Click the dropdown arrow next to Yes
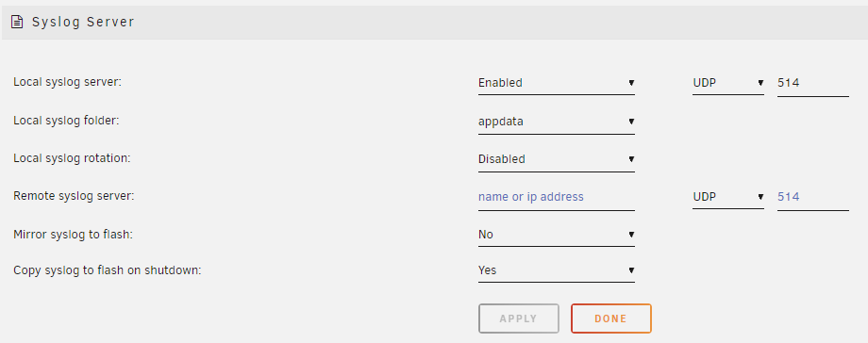 point(631,270)
